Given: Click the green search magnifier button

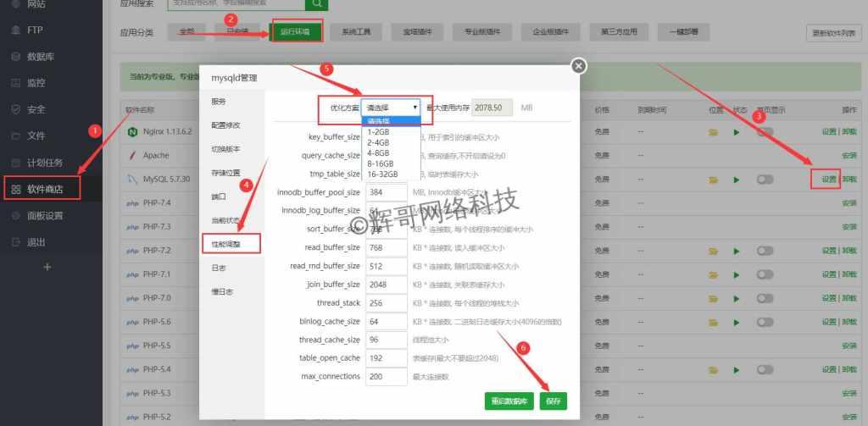Looking at the screenshot, I should pyautogui.click(x=317, y=3).
